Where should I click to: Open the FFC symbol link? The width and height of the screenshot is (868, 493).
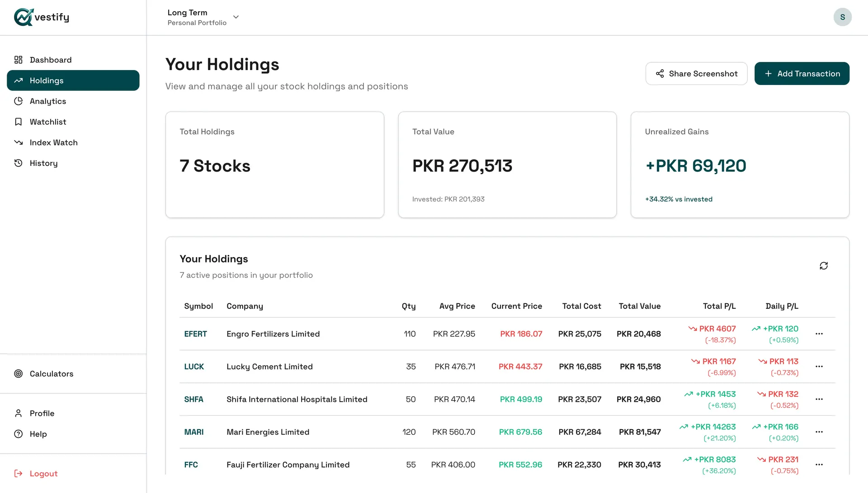pyautogui.click(x=191, y=465)
